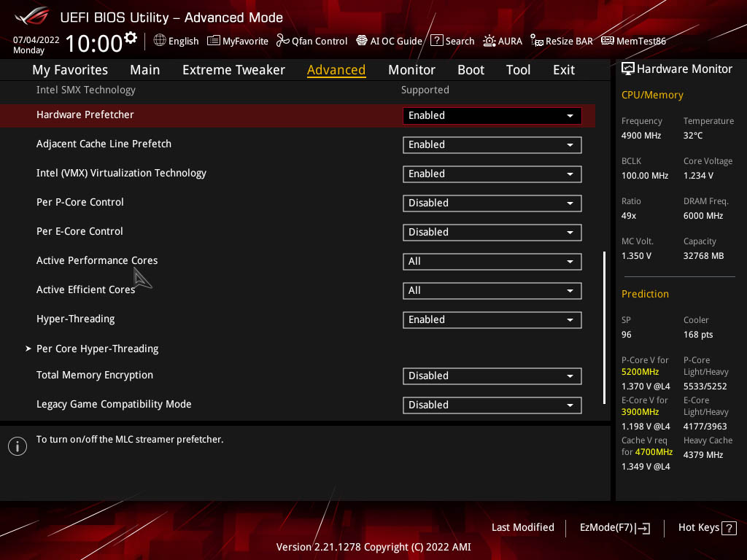Viewport: 747px width, 560px height.
Task: Click the 07/04/2022 date text
Action: (36, 40)
